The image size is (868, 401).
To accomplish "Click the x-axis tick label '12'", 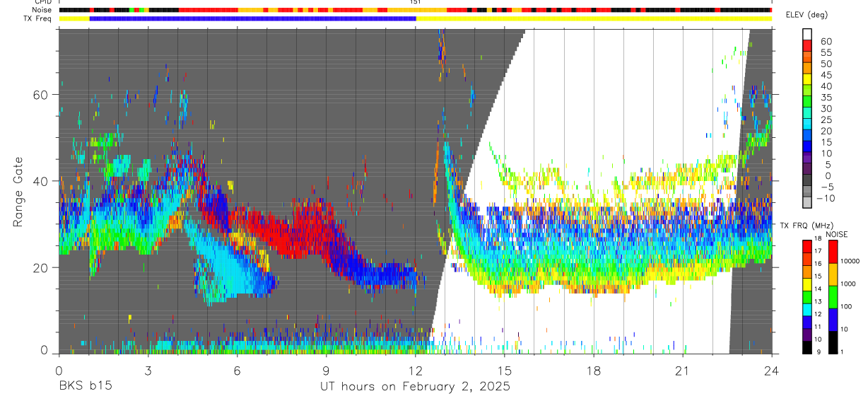I will click(x=416, y=370).
